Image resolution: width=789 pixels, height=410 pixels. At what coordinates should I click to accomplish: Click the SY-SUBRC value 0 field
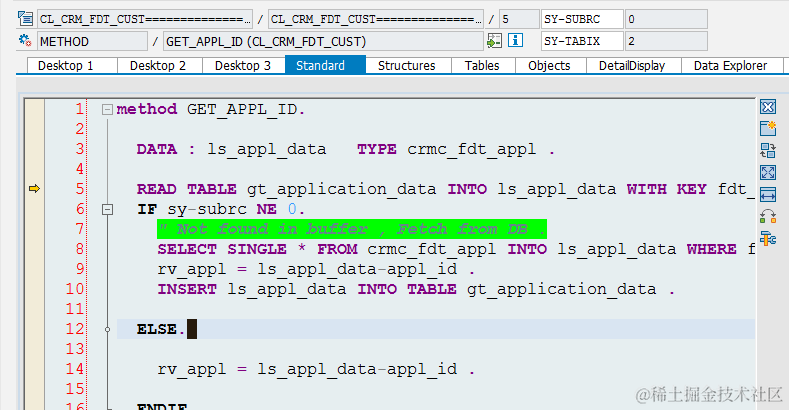(x=666, y=19)
